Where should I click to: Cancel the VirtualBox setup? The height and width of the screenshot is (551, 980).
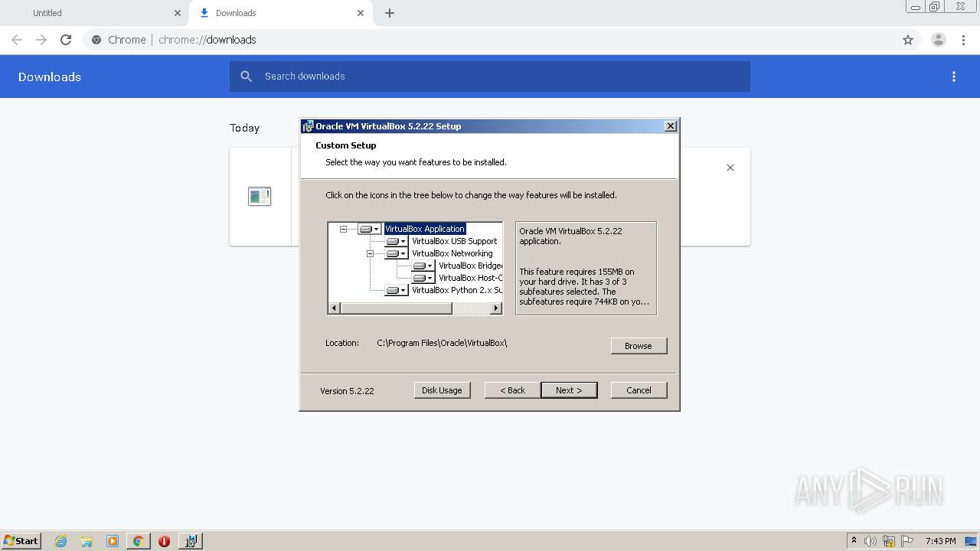(639, 390)
